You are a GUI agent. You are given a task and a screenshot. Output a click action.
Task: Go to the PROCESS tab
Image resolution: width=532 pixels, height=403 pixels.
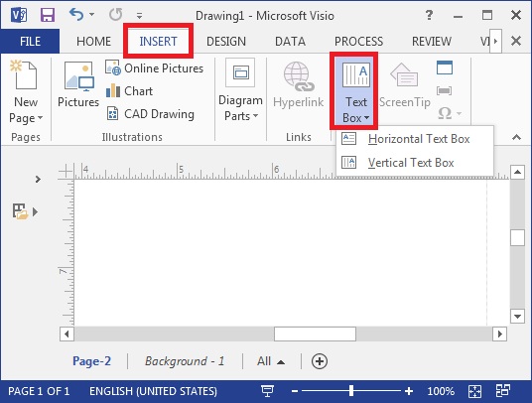(358, 42)
